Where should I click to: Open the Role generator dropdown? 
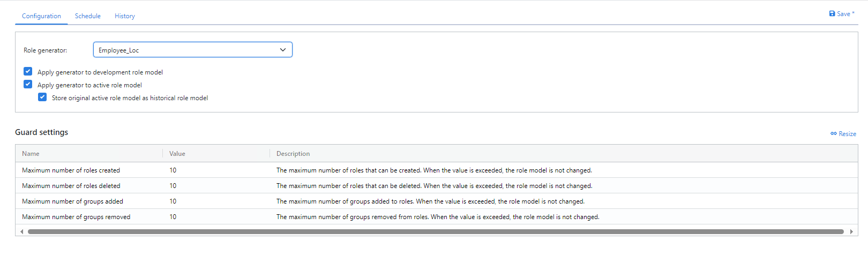pyautogui.click(x=192, y=50)
